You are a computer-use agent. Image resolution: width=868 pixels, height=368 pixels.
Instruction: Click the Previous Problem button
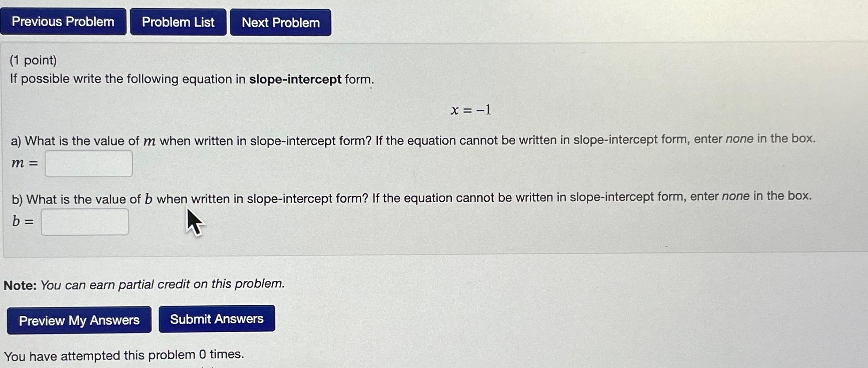(63, 22)
